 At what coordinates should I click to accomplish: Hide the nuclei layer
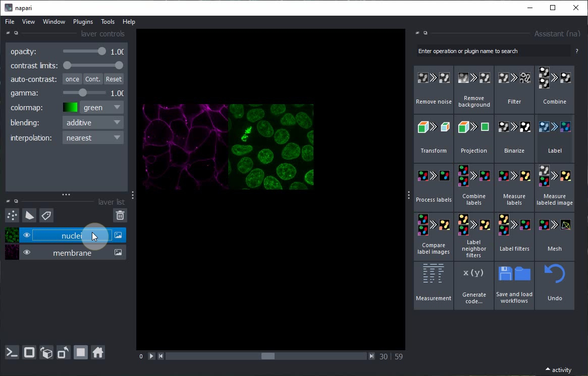(27, 236)
